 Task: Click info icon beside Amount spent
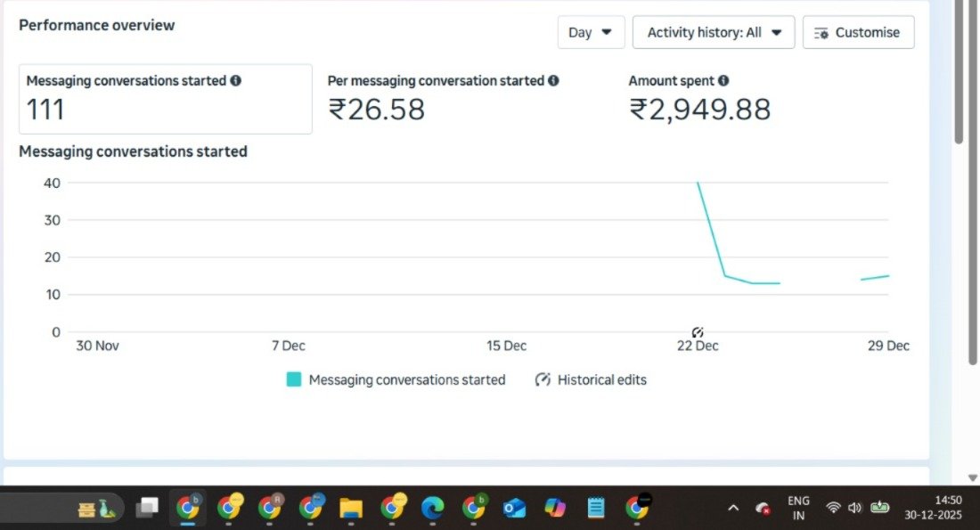point(724,80)
